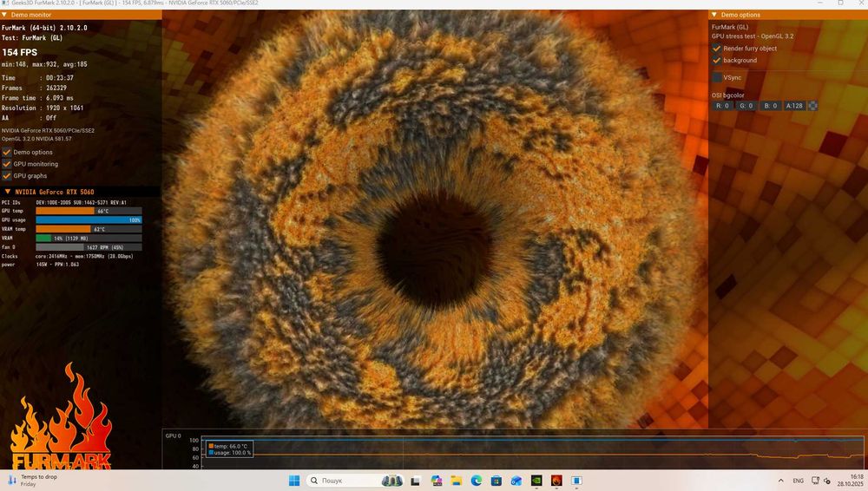Click the VRAM 14% usage bar
The height and width of the screenshot is (491, 868).
[x=89, y=238]
